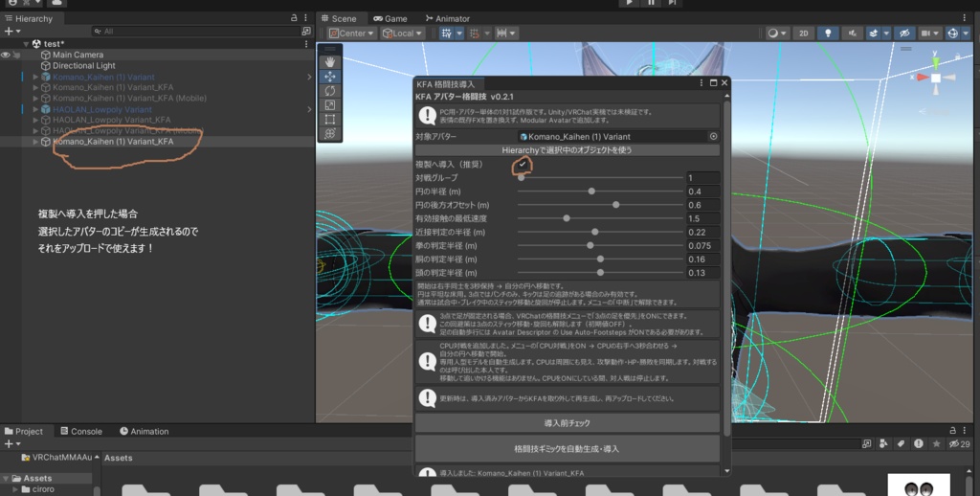Click the Gizmos toggle icon
Screen dimensions: 980x496
click(x=953, y=34)
